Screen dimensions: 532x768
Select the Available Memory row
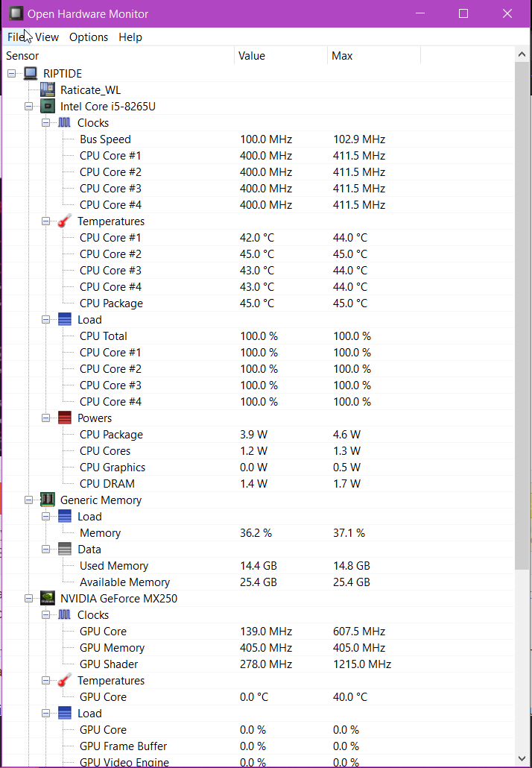click(259, 582)
